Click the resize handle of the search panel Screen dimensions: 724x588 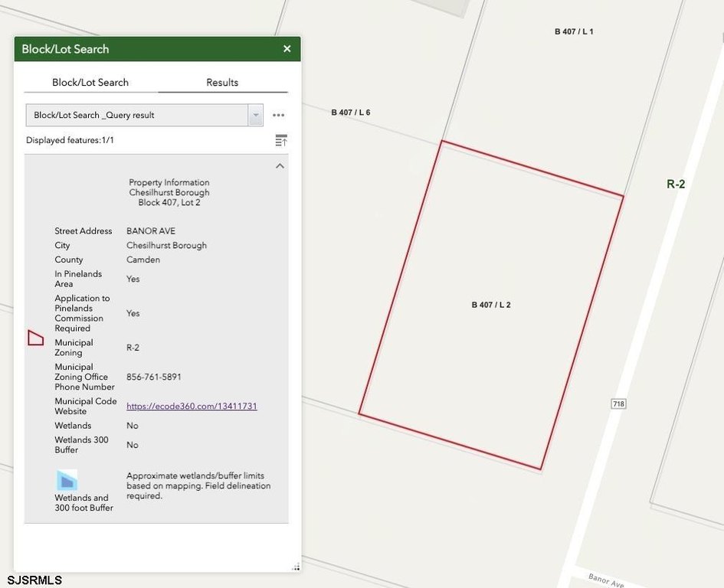(296, 567)
